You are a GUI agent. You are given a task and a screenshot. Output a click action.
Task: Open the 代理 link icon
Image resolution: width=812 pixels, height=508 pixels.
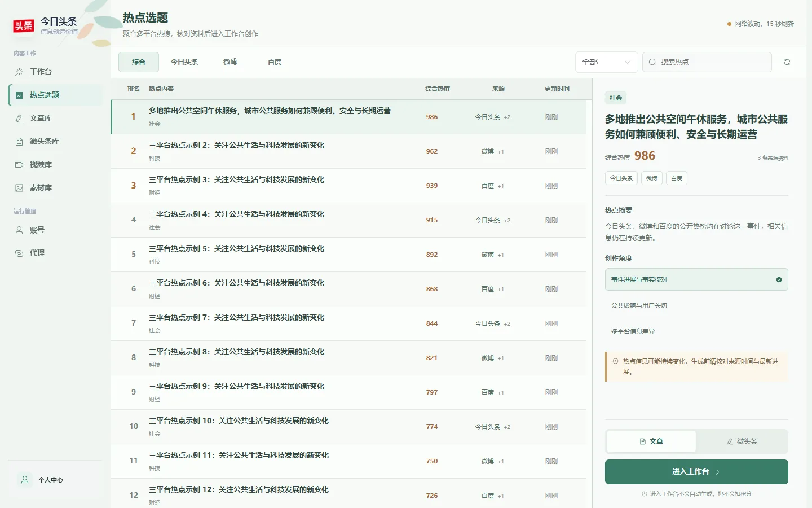pos(19,253)
